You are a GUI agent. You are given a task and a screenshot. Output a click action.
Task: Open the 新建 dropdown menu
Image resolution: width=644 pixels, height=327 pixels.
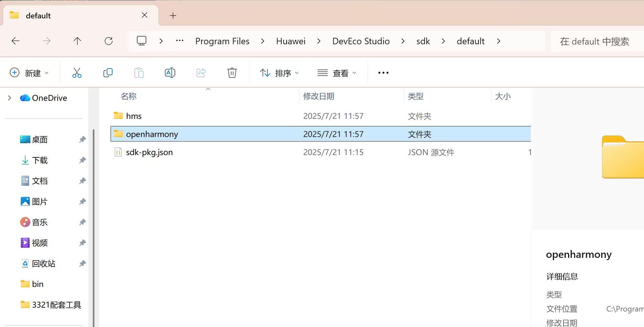(30, 73)
